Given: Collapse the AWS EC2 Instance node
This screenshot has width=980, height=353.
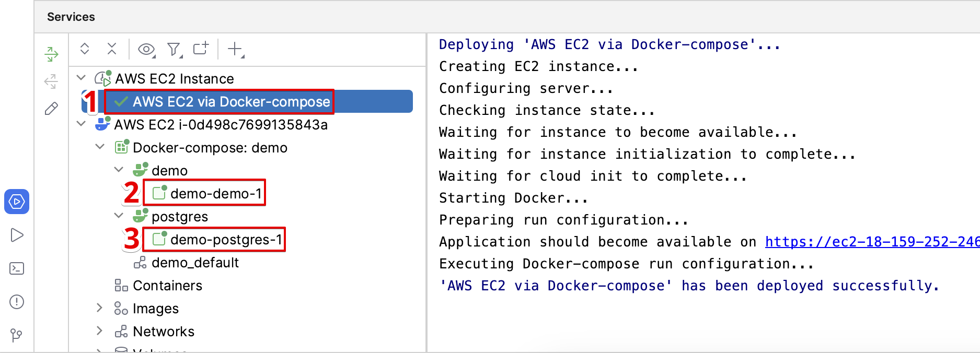Looking at the screenshot, I should pyautogui.click(x=81, y=77).
